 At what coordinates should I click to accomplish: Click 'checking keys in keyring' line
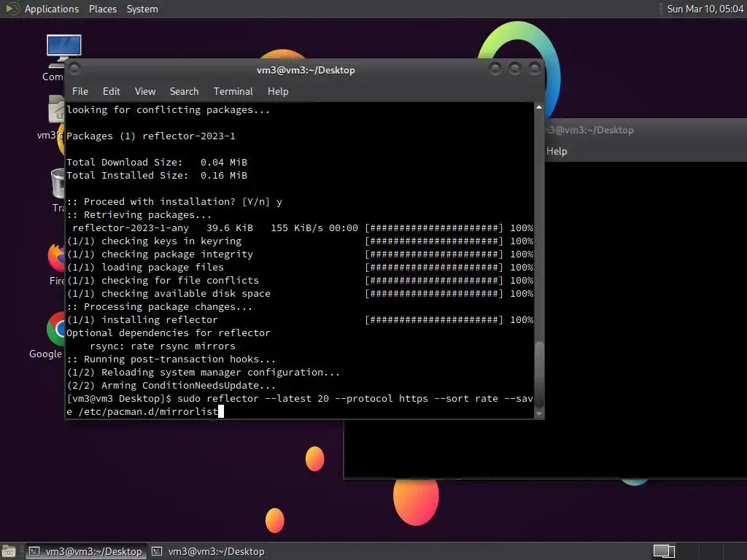tap(300, 241)
